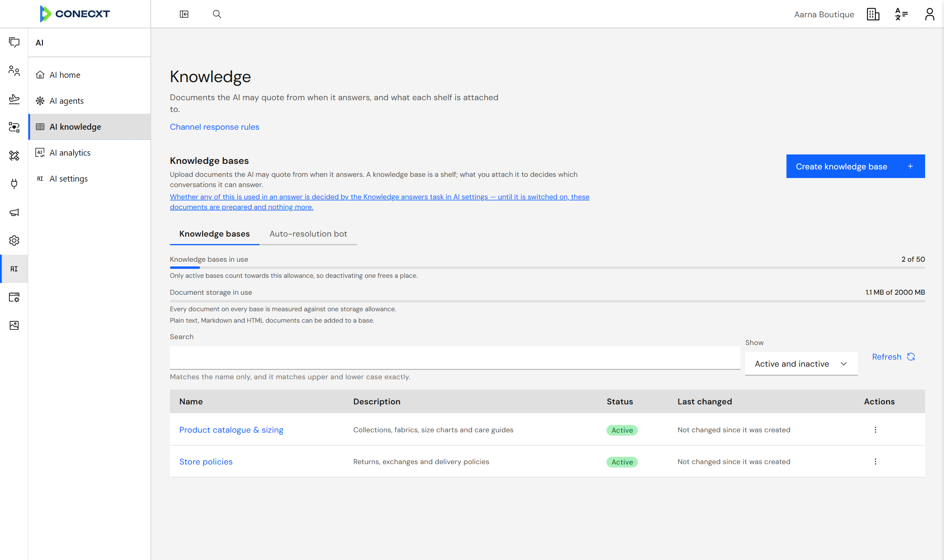
Task: Click the Name column header
Action: coord(191,402)
